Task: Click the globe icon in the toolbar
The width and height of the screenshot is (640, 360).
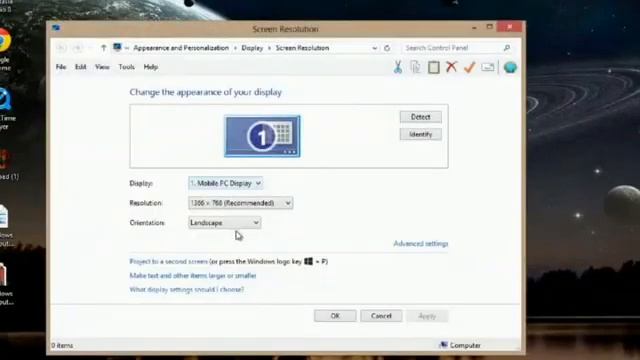Action: (510, 67)
